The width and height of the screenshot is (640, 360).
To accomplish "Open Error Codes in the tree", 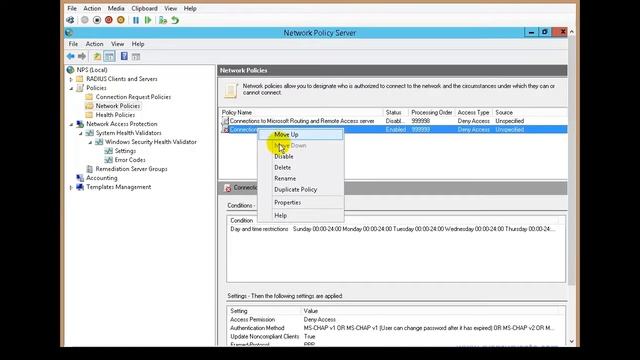I will [x=130, y=160].
